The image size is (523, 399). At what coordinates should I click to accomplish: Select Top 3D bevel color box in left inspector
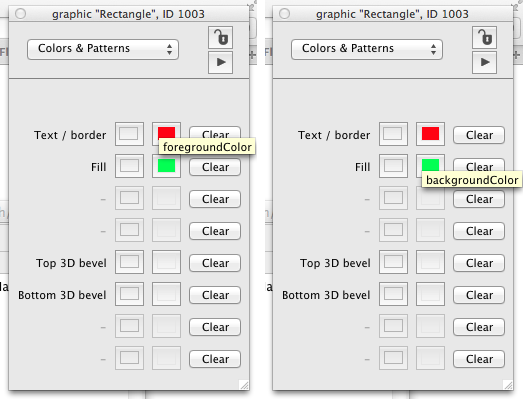[x=166, y=262]
